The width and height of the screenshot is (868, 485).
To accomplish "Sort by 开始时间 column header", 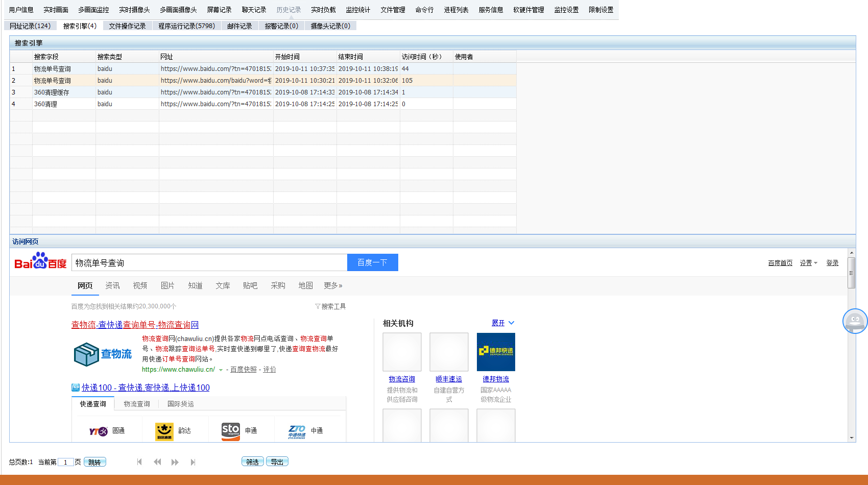I will [x=305, y=57].
